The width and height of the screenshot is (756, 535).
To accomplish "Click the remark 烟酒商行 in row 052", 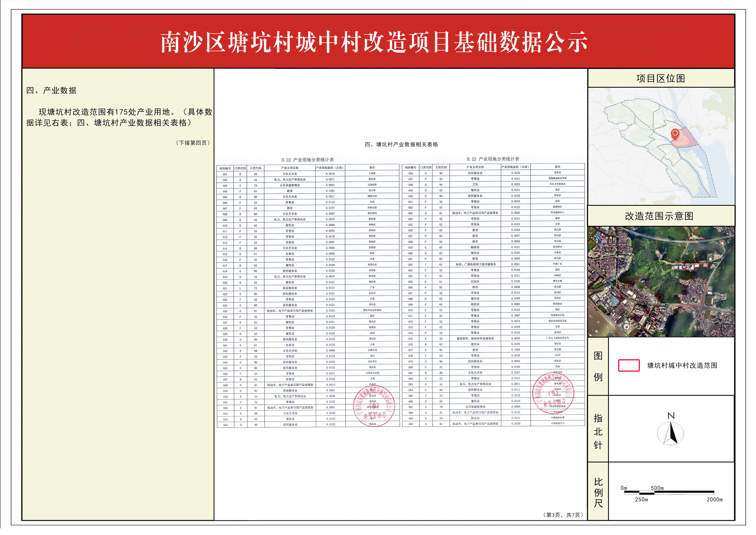I will 557,207.
